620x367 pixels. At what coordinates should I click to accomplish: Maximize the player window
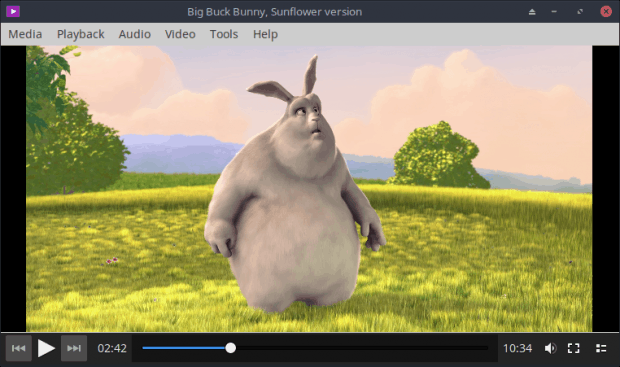tap(580, 12)
